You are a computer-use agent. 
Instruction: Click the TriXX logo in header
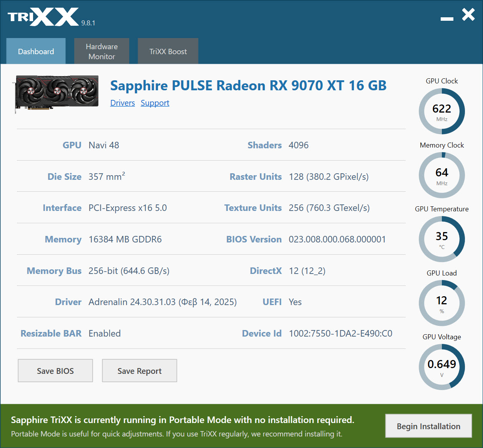pos(43,17)
